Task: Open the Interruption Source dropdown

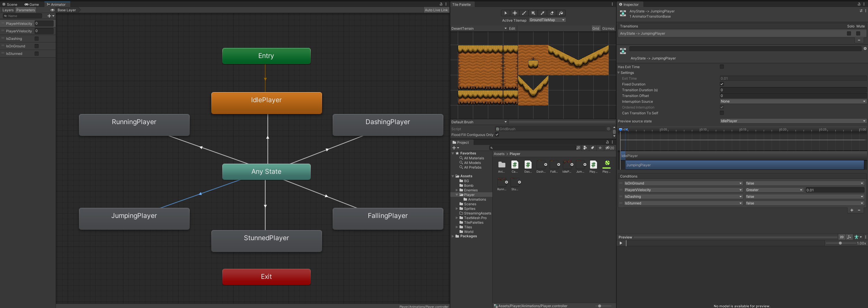Action: point(792,102)
